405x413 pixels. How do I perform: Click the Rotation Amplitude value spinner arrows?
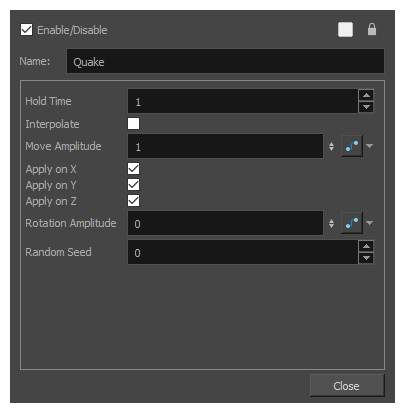(331, 223)
